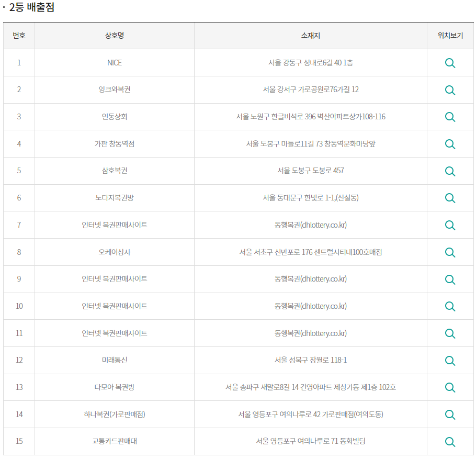
Task: Click the 위치보기 column header
Action: (450, 36)
